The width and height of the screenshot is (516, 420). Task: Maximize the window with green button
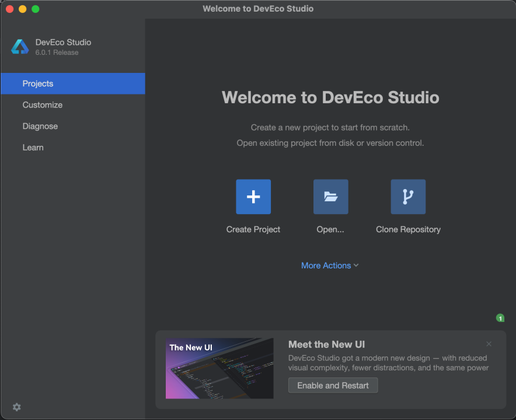[x=36, y=9]
